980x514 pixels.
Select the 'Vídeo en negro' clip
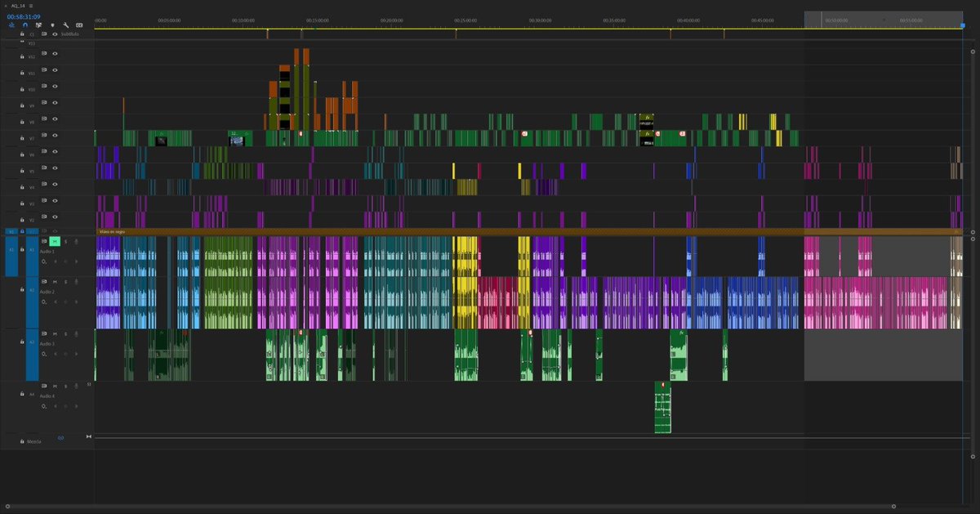pyautogui.click(x=528, y=231)
